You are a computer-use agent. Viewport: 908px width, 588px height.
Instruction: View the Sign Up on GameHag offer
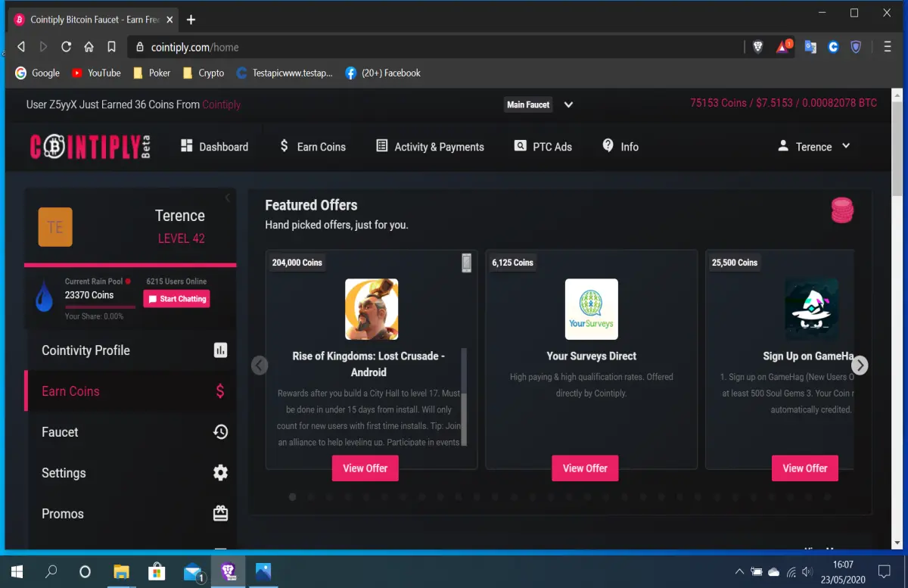pos(805,468)
